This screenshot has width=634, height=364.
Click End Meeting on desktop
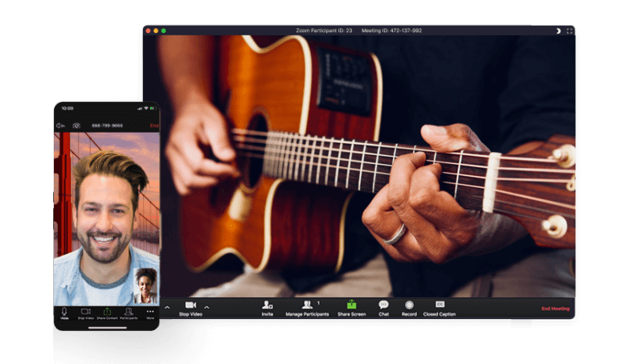[554, 309]
